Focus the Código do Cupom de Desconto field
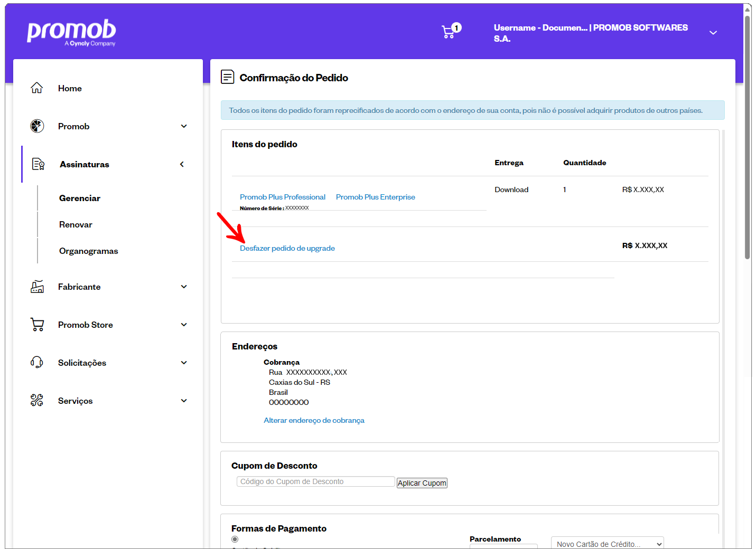756x549 pixels. (316, 481)
